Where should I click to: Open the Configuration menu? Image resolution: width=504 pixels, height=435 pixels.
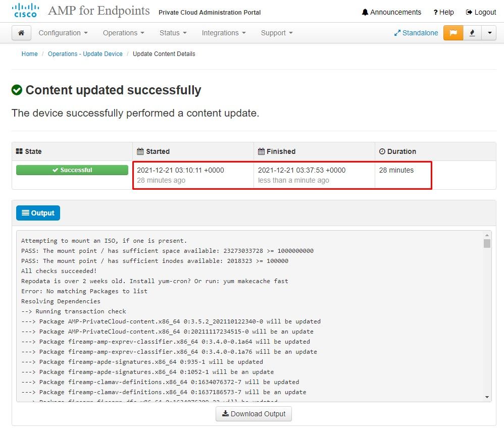coord(63,33)
